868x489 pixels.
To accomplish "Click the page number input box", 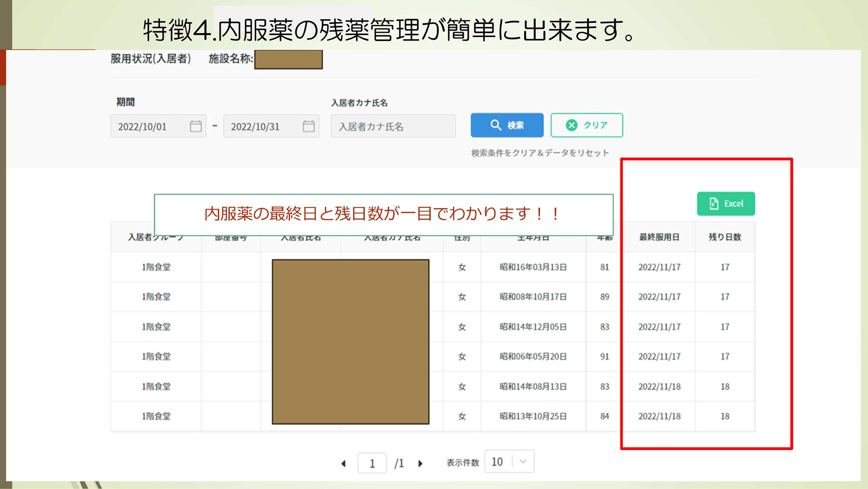I will pos(372,463).
